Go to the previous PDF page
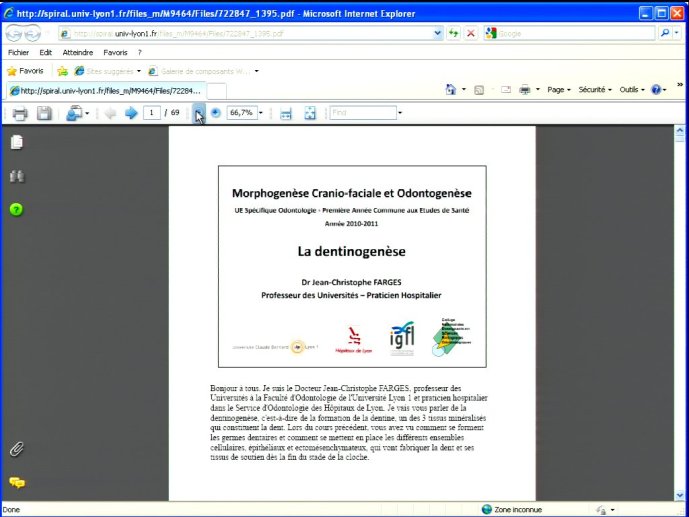This screenshot has width=689, height=517. coord(110,113)
